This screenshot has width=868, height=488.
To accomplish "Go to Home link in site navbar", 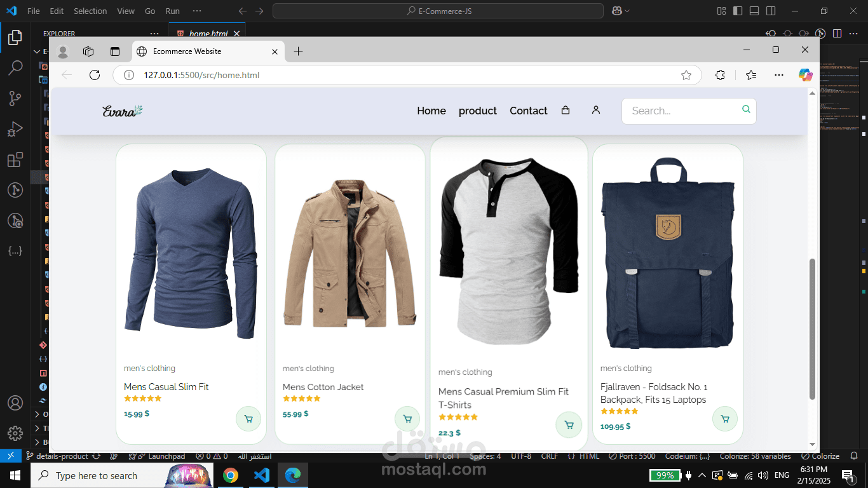I will pos(431,111).
